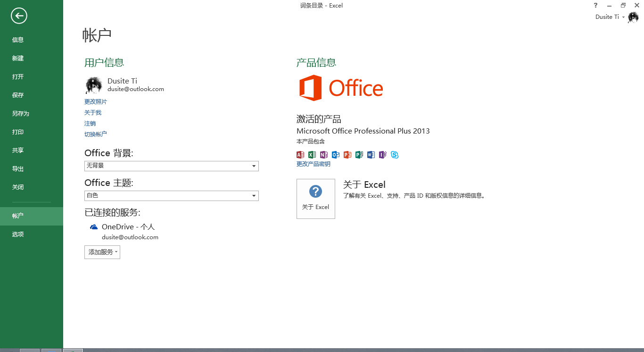
Task: Open the 打印 page
Action: [x=32, y=132]
